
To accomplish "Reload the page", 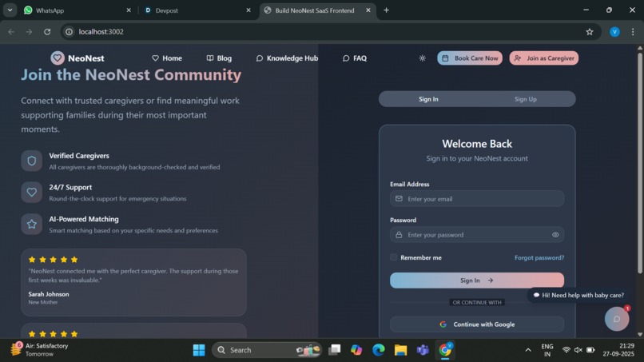I will [47, 32].
